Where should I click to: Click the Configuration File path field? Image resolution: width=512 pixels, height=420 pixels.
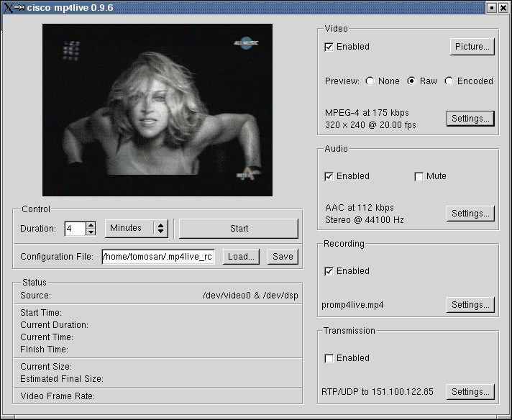click(x=157, y=257)
